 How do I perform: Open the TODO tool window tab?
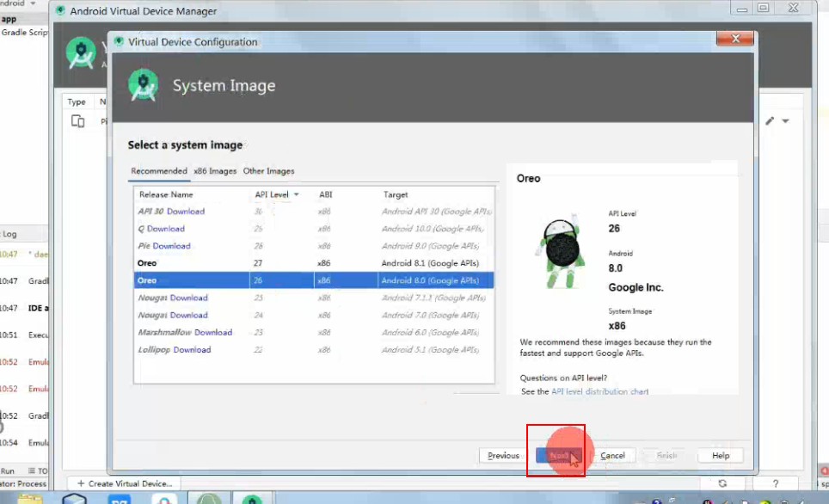tap(38, 470)
